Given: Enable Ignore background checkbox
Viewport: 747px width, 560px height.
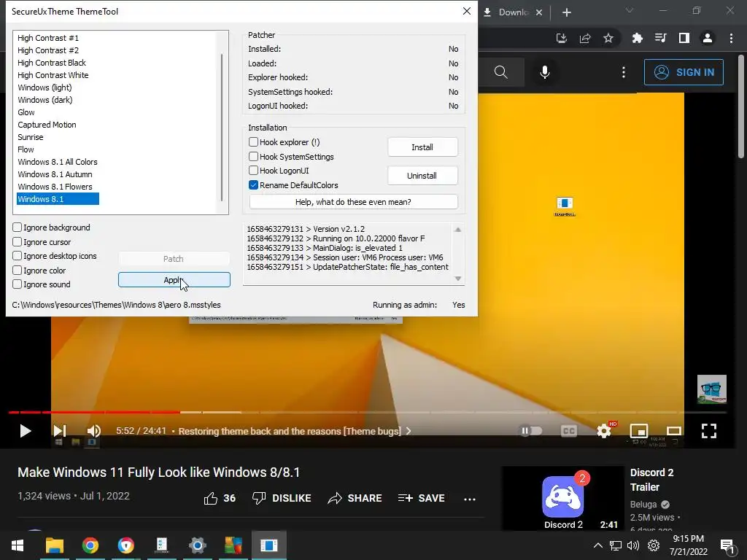Looking at the screenshot, I should [18, 227].
